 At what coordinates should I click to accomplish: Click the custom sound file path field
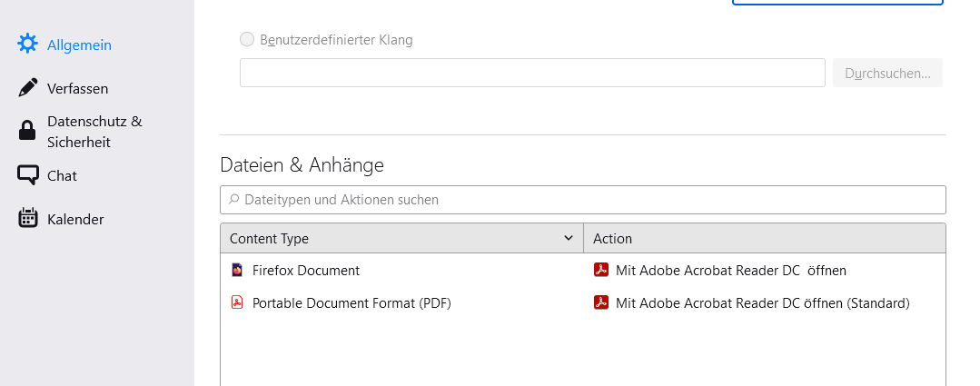click(531, 73)
